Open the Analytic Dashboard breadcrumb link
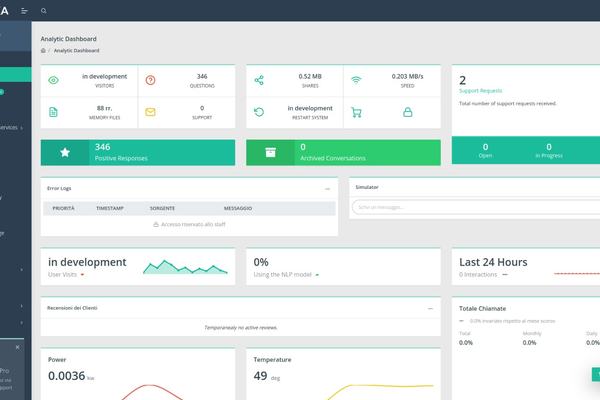This screenshot has height=400, width=600. tap(77, 51)
